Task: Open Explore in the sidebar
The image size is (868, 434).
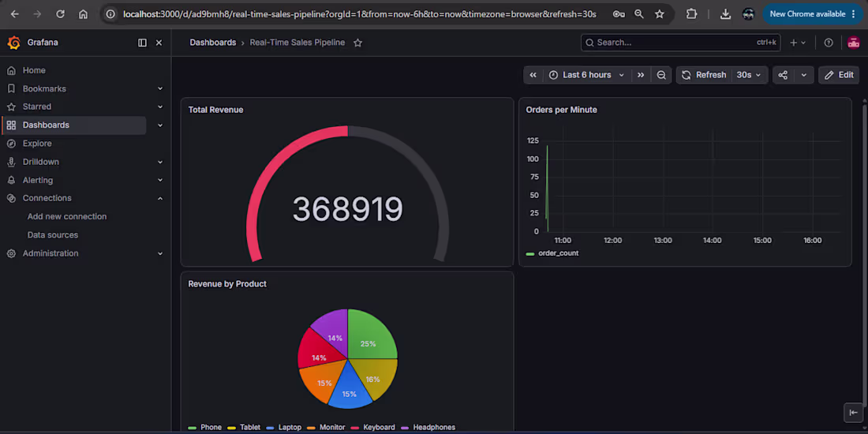Action: point(37,144)
